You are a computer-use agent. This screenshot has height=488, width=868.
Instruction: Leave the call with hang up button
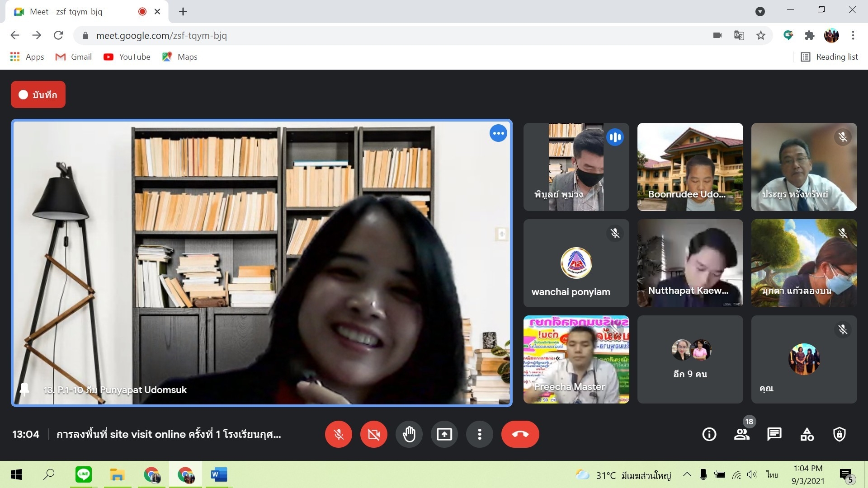(x=520, y=434)
